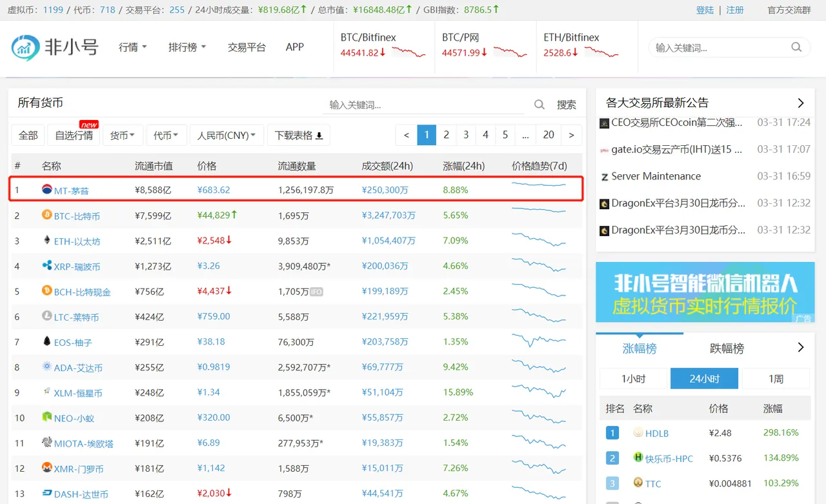The width and height of the screenshot is (826, 504).
Task: Select the 24小时 time range tab
Action: (705, 379)
